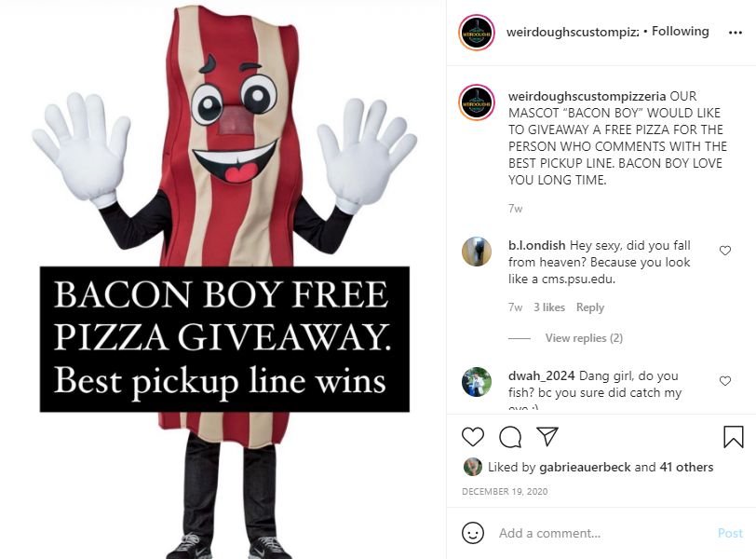Image resolution: width=756 pixels, height=559 pixels.
Task: View the 3 likes on the b.l.ondish comment
Action: click(549, 307)
